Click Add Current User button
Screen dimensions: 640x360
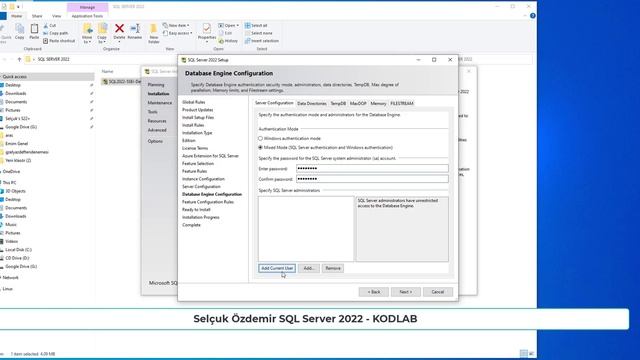tap(277, 268)
